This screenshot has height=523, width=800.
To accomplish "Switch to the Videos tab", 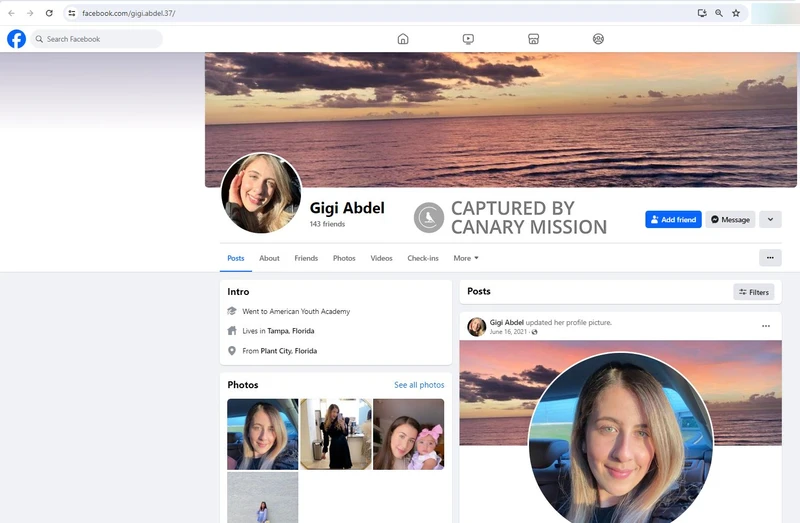I will (382, 258).
